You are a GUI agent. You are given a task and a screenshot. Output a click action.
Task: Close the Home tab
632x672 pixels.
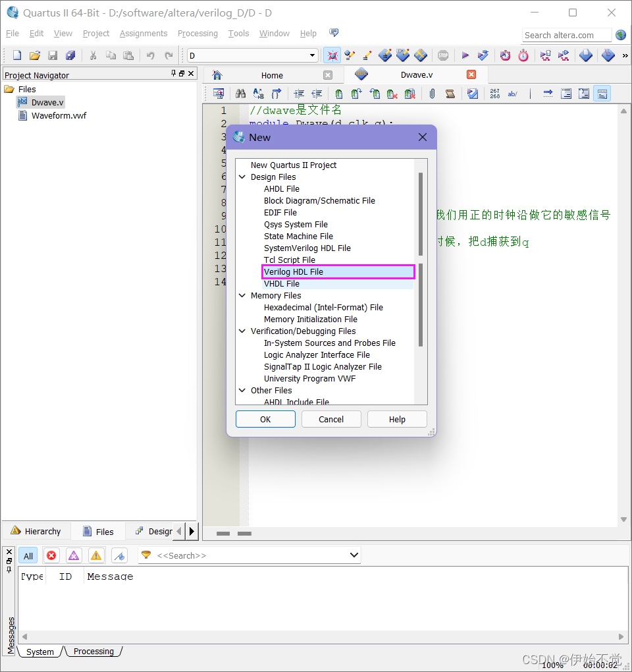(328, 75)
